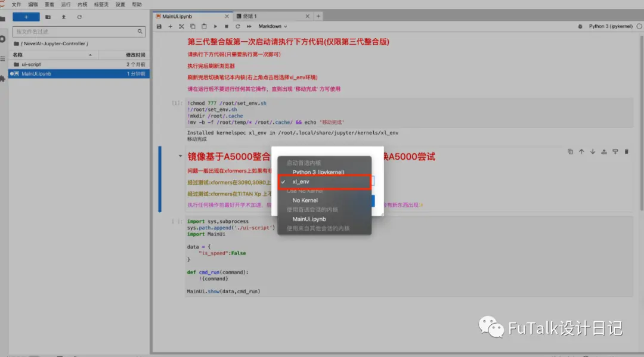Screen dimensions: 644x357
Task: Move the active cell down
Action: pos(593,152)
